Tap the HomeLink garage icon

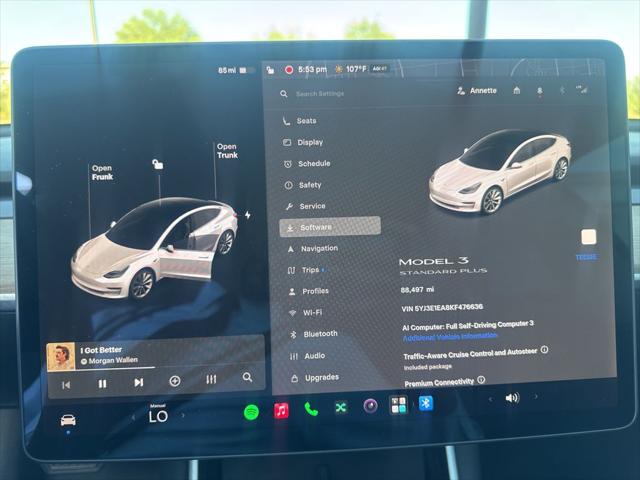[516, 90]
